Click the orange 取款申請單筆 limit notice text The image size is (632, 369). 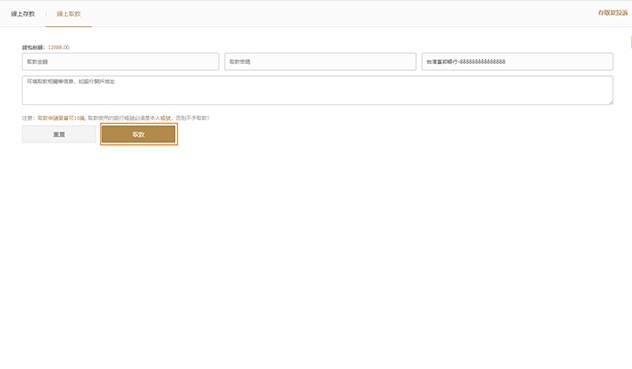point(61,118)
